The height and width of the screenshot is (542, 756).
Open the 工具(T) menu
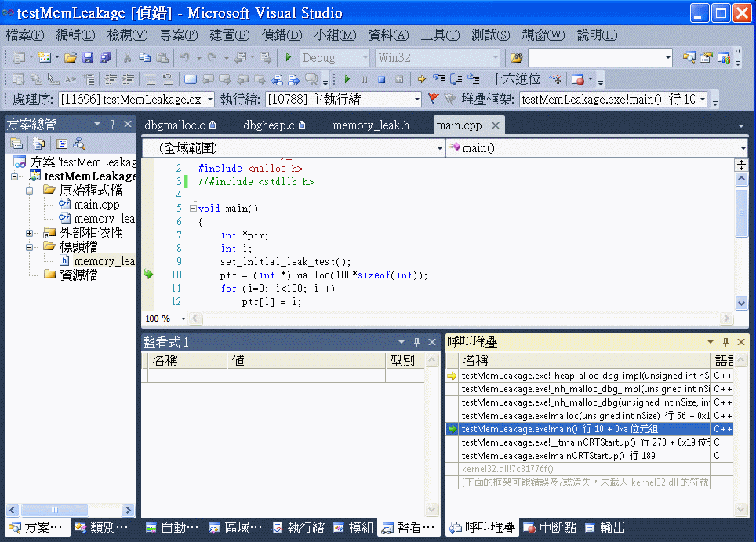(440, 35)
